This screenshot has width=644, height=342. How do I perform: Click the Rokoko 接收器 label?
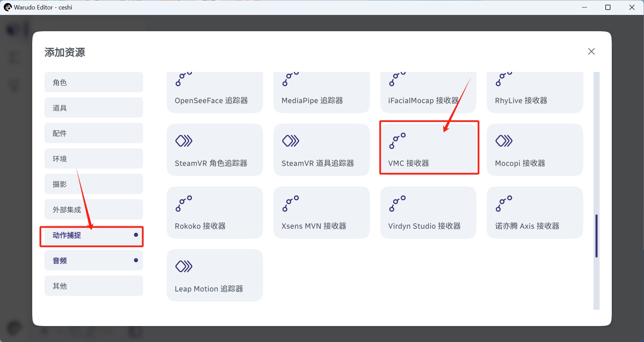pyautogui.click(x=200, y=226)
